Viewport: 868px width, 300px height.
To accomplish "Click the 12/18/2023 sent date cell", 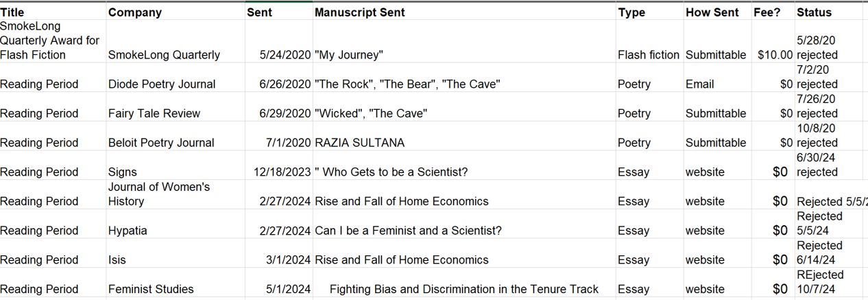I will click(279, 165).
